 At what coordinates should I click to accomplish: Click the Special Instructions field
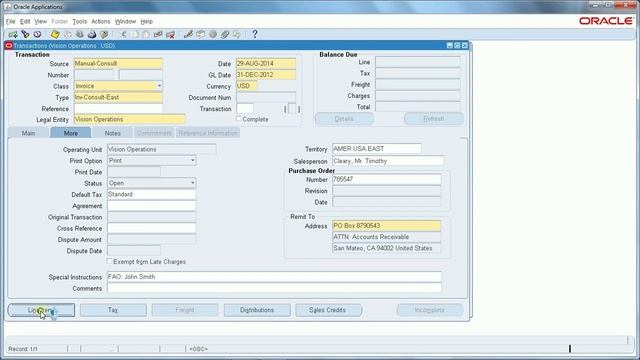(x=274, y=277)
